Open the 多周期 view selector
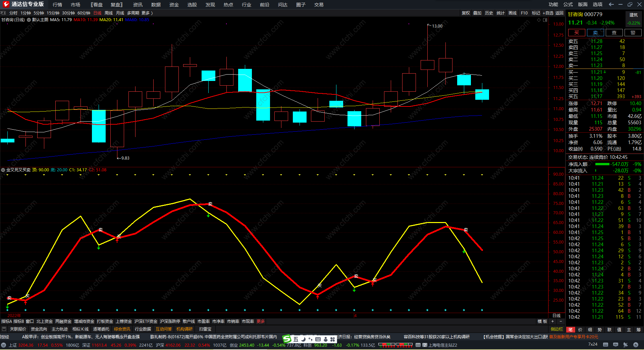The image size is (644, 350). point(133,13)
